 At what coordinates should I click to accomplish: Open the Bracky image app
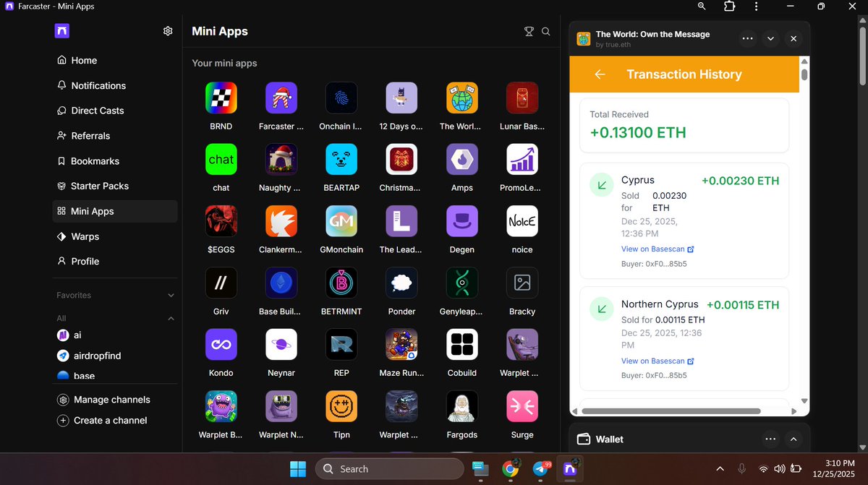[522, 283]
